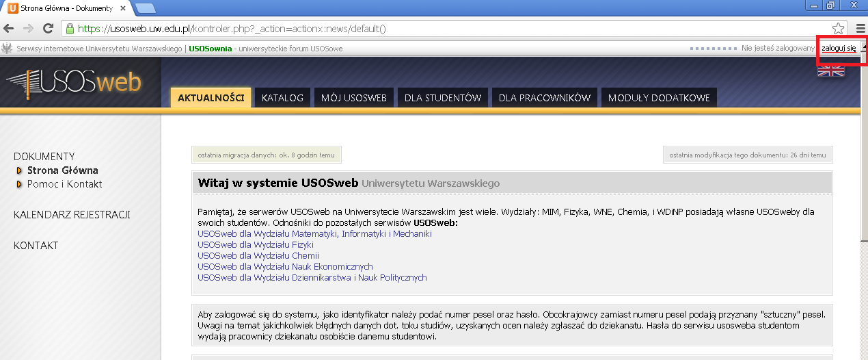Go back with the browser back arrow
Screen dimensions: 868x360
point(9,28)
